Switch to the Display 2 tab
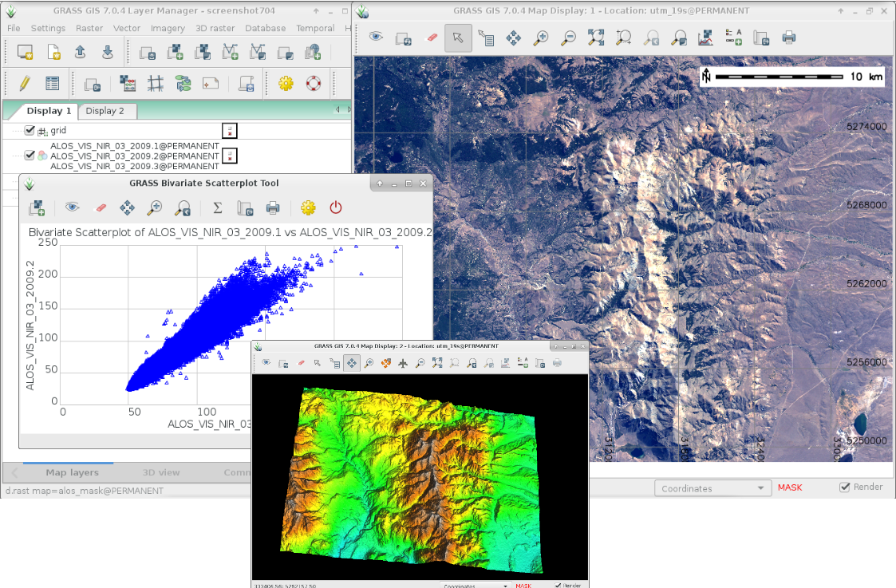This screenshot has height=588, width=896. [105, 111]
